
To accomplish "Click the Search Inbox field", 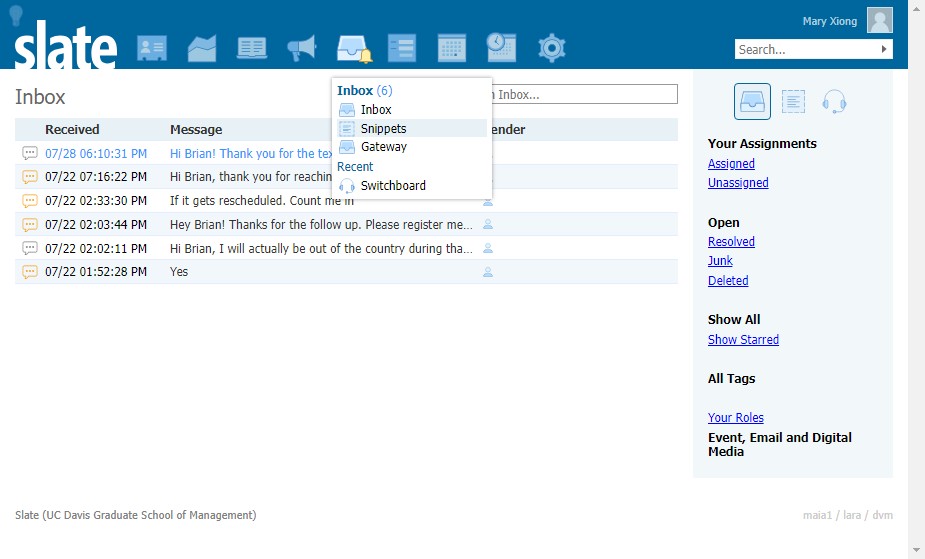I will (584, 94).
